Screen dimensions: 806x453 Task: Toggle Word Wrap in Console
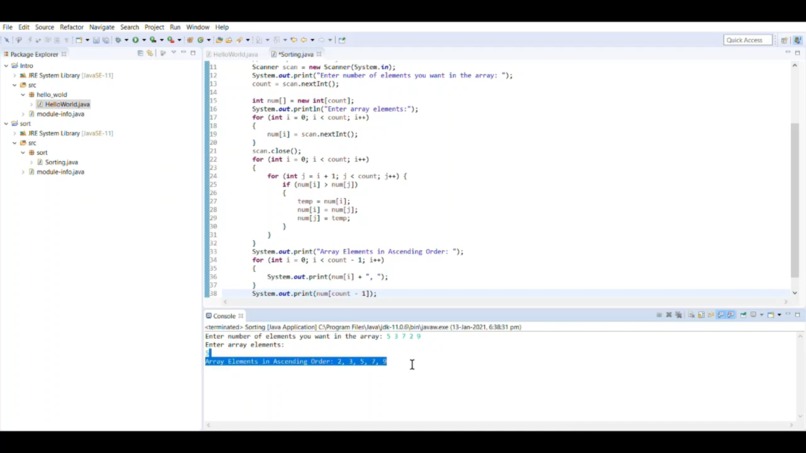coord(711,315)
